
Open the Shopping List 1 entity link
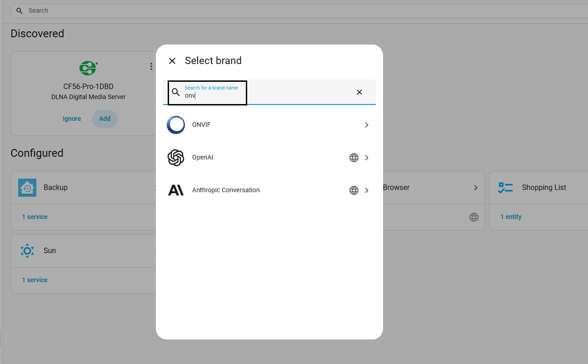[511, 217]
